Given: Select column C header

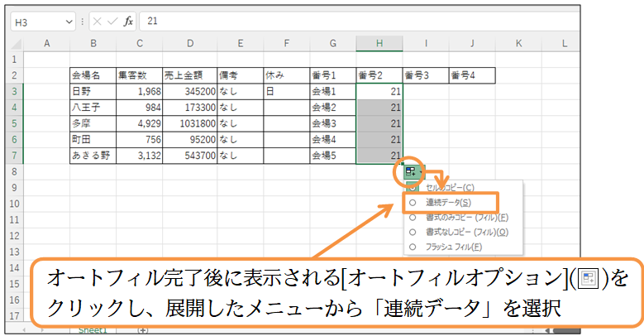Looking at the screenshot, I should tap(140, 44).
